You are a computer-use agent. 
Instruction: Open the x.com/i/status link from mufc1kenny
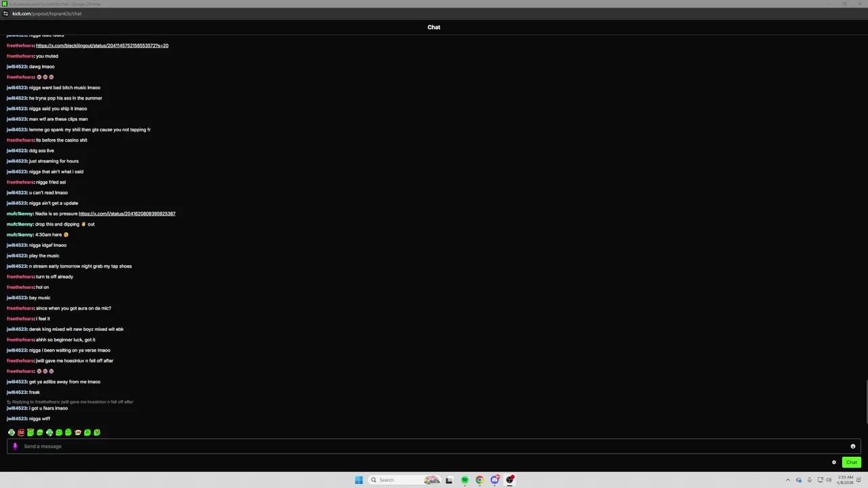point(127,213)
